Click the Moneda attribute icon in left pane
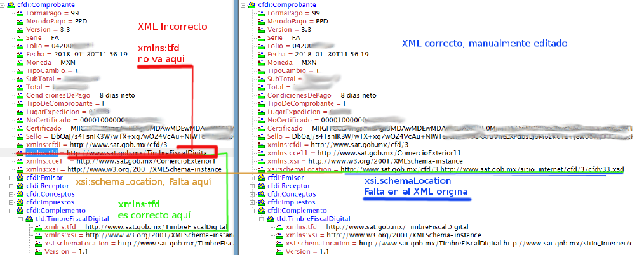The width and height of the screenshot is (644, 255). (x=20, y=63)
